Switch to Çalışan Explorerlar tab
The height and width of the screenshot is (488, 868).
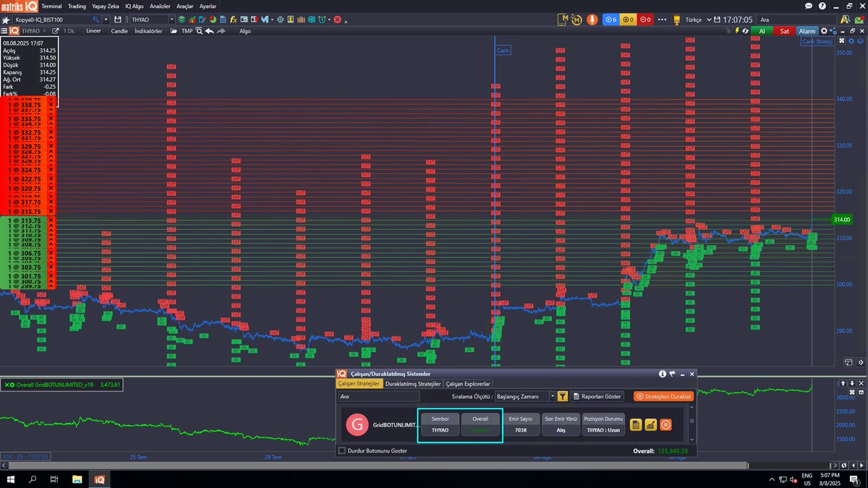pyautogui.click(x=468, y=384)
